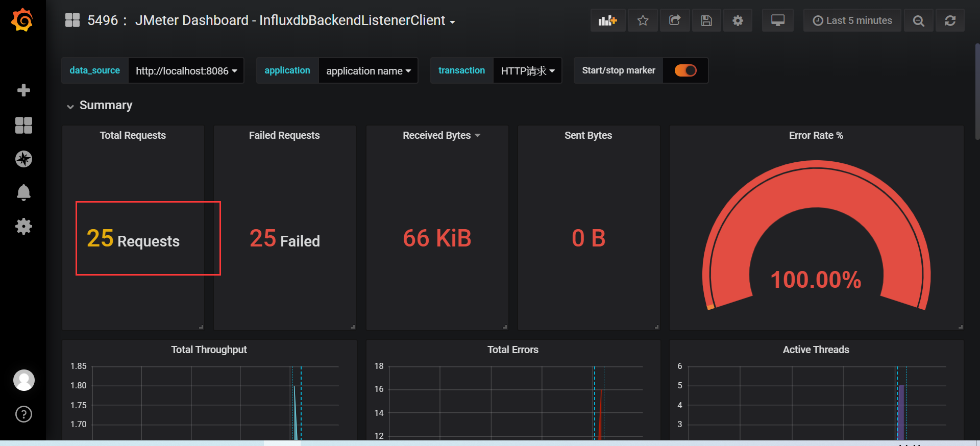The width and height of the screenshot is (980, 446).
Task: Click the transaction variable label
Action: coord(462,70)
